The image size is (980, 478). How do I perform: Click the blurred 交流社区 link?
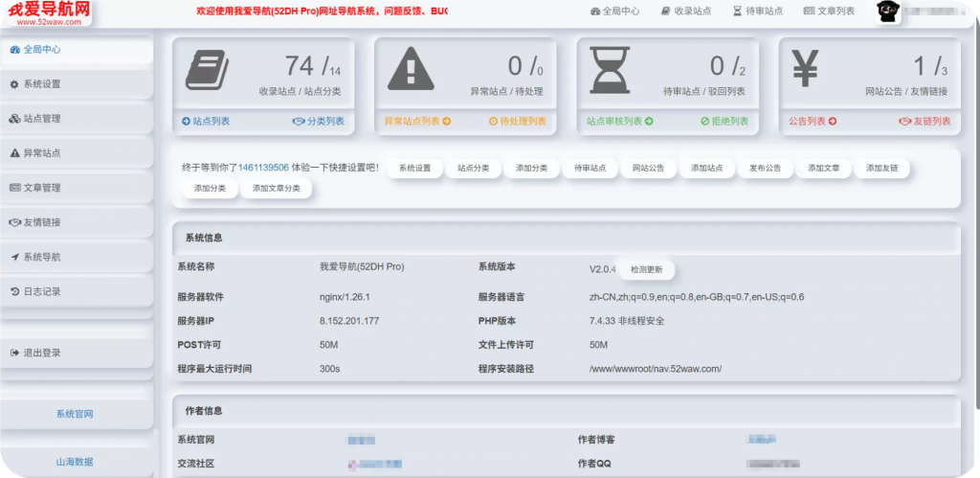click(374, 465)
